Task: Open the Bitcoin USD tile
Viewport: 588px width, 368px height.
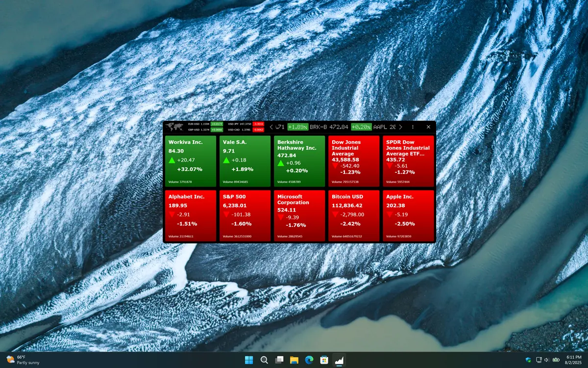Action: pos(354,216)
